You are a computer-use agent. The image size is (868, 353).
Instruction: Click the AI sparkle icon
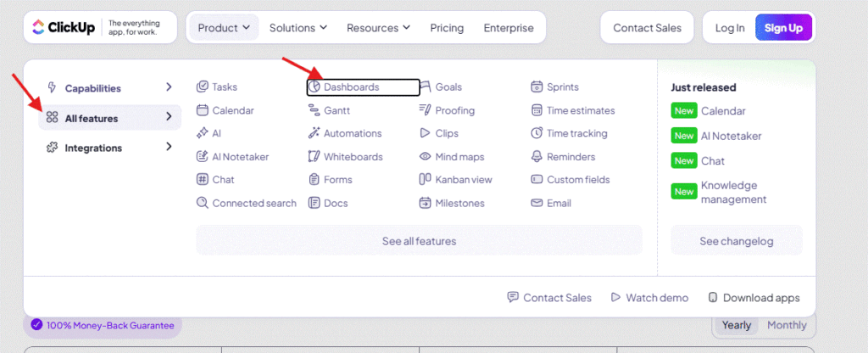point(202,133)
